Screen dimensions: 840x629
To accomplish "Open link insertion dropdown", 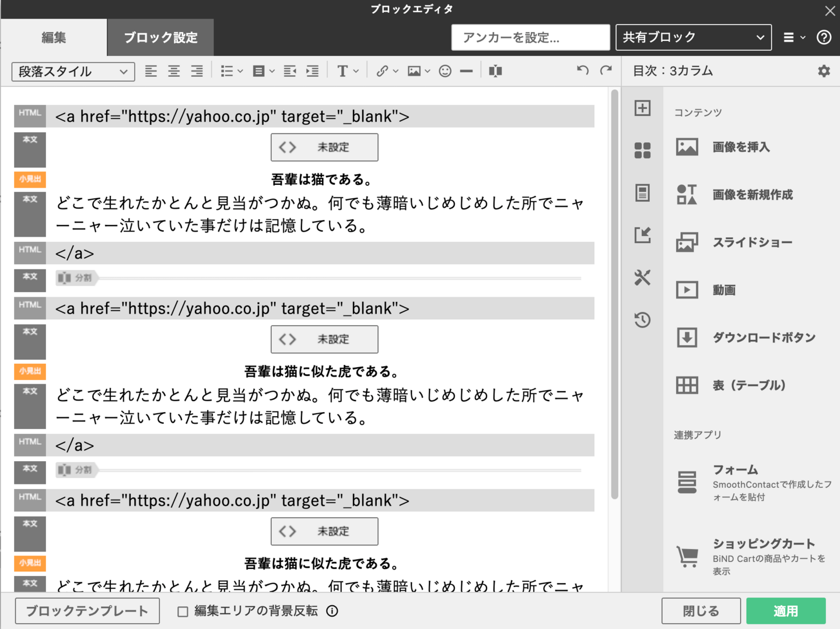I will tap(387, 71).
